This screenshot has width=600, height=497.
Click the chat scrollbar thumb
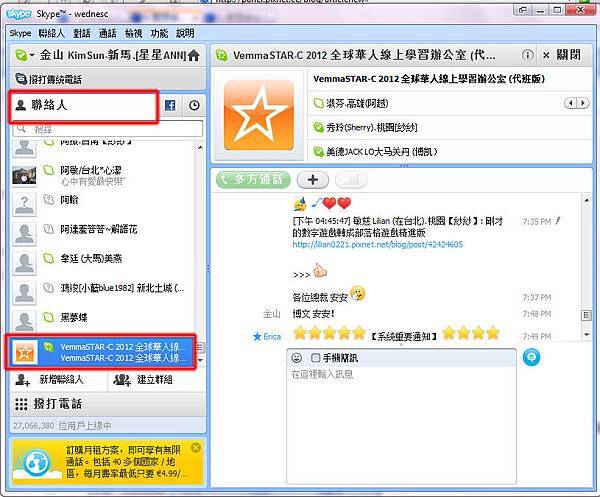[587, 315]
